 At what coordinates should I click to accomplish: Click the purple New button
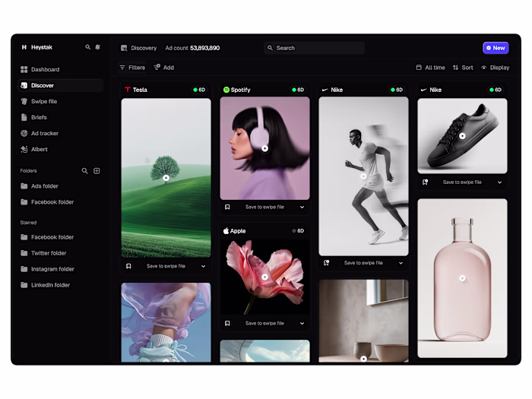point(496,48)
